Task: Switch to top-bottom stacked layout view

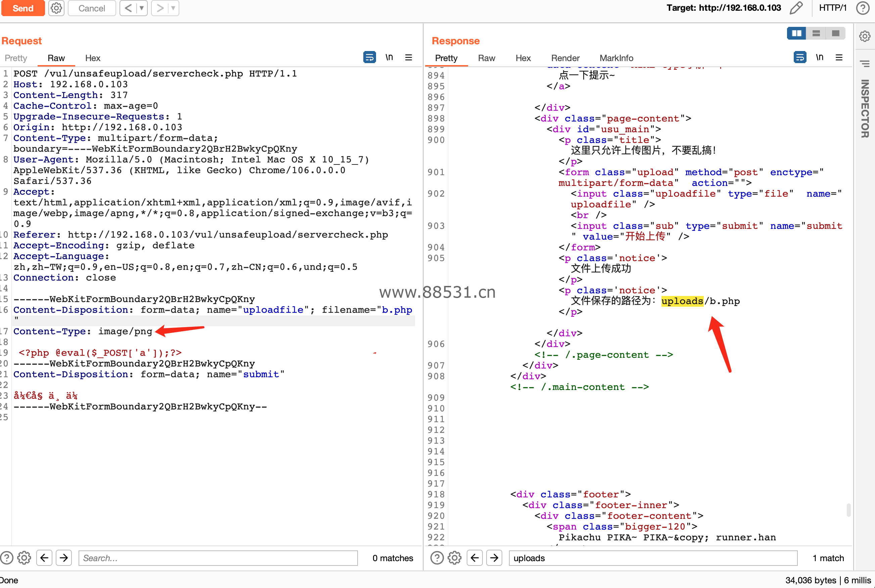Action: pos(816,33)
